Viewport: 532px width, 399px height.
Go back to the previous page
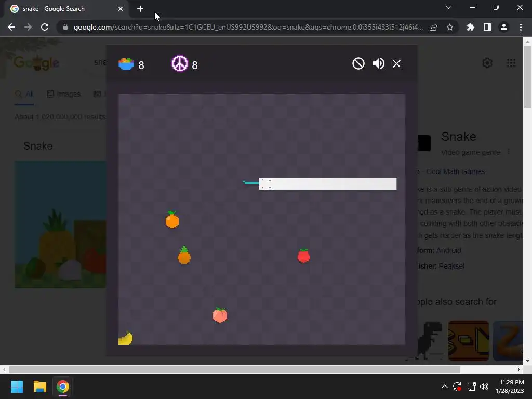(x=11, y=27)
